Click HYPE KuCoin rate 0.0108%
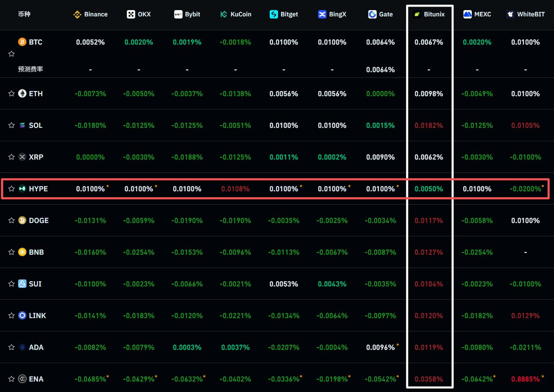The width and height of the screenshot is (554, 392). [x=235, y=189]
